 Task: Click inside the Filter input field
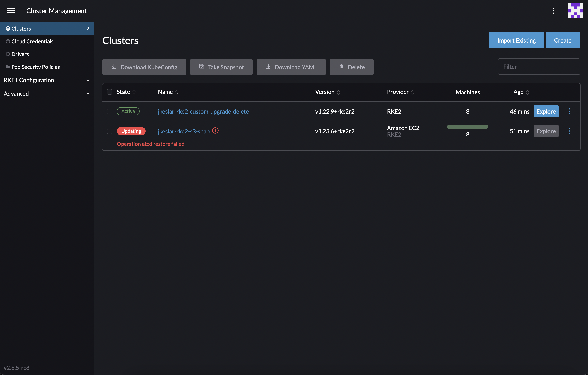tap(539, 66)
